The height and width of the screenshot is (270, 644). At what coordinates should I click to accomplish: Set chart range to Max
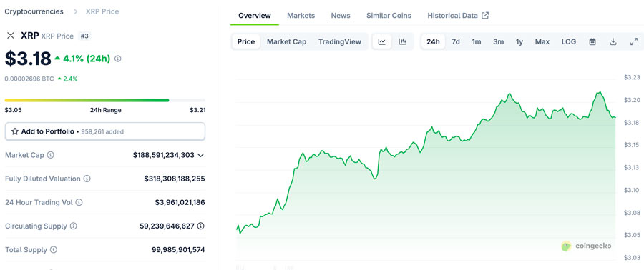pyautogui.click(x=542, y=42)
